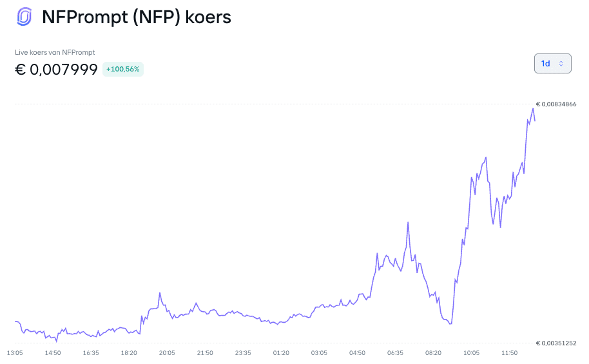Open the 1d timeframe dropdown

(x=552, y=64)
